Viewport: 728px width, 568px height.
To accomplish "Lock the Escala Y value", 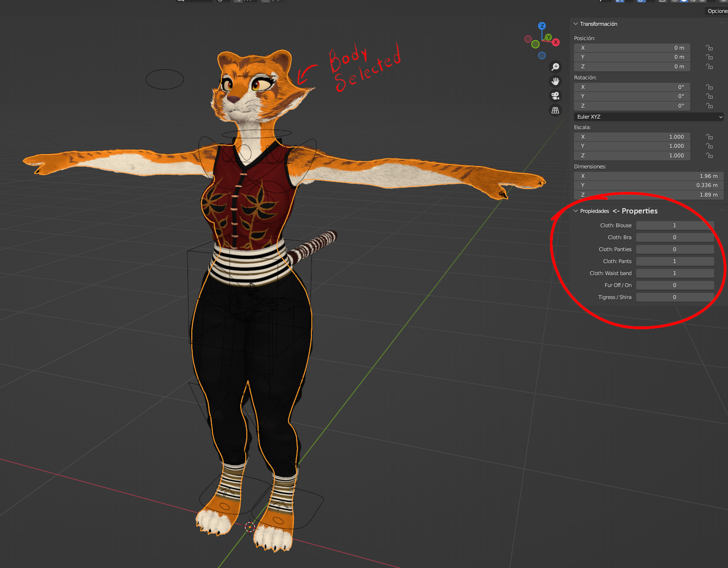I will (x=709, y=146).
